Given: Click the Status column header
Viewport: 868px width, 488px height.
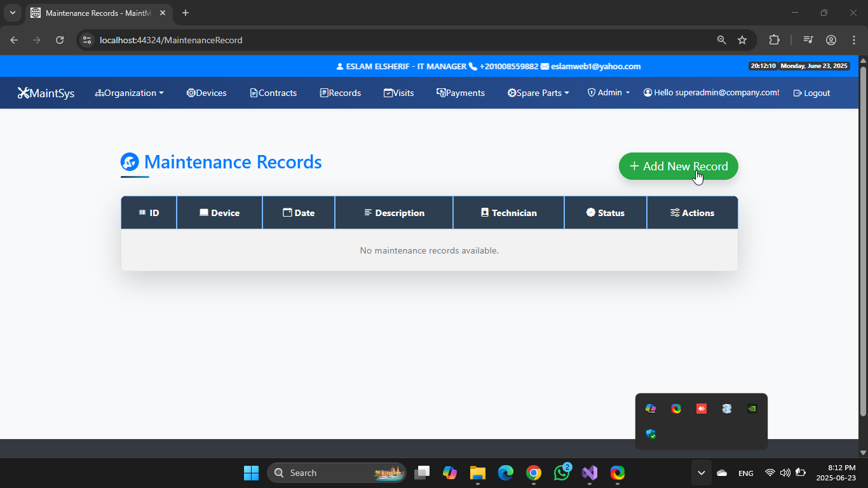Looking at the screenshot, I should point(606,213).
